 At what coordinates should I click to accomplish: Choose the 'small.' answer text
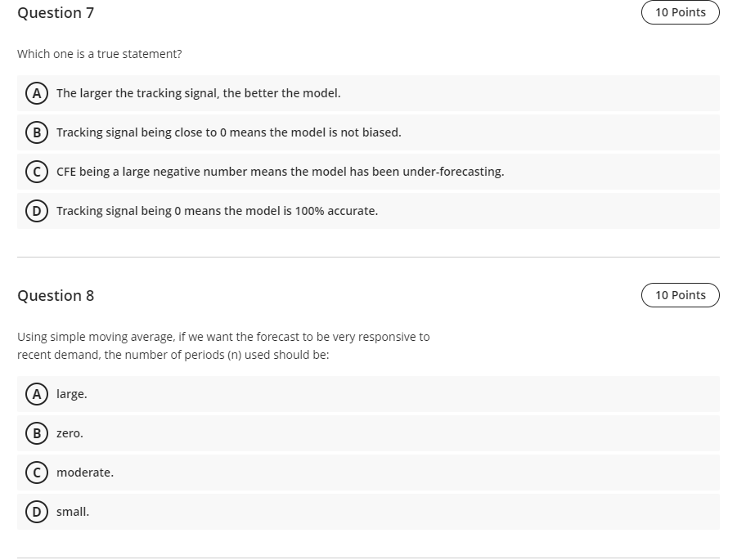click(72, 512)
